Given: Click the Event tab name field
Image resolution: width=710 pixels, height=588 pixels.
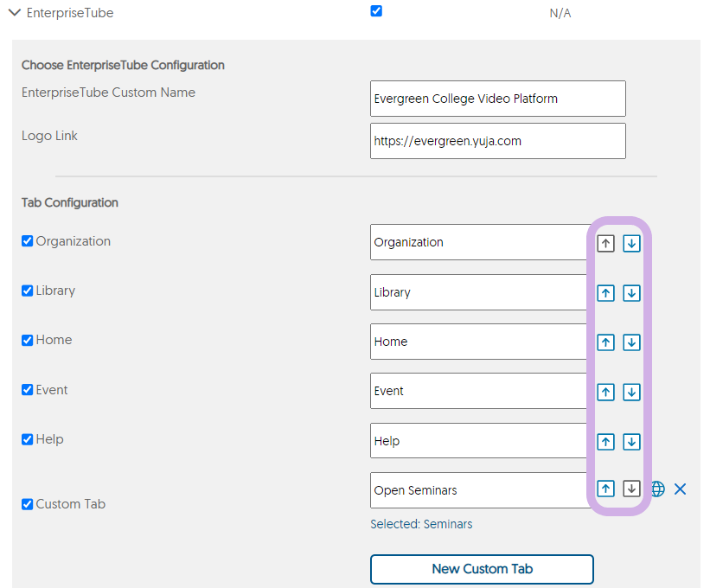Looking at the screenshot, I should 478,391.
